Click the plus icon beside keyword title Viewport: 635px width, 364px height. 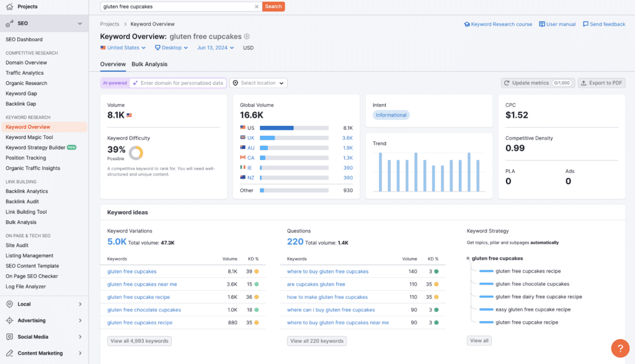[x=247, y=37]
